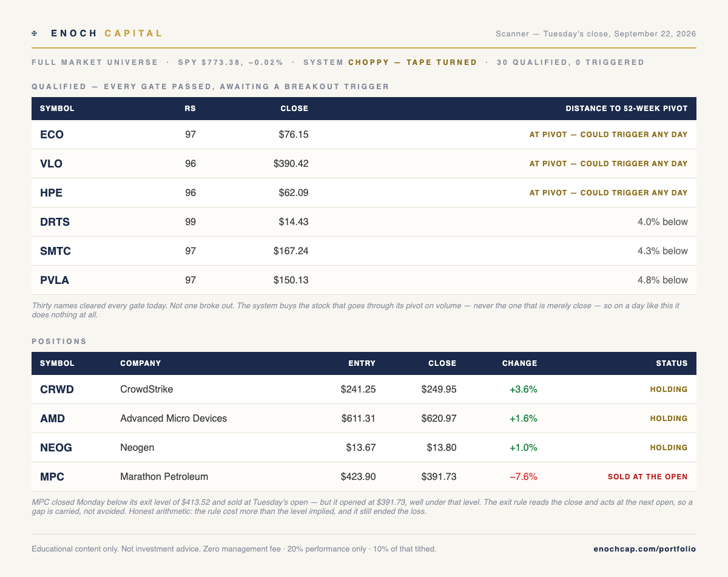The image size is (728, 577).
Task: Click the CrowdStrike company name
Action: [x=146, y=390]
